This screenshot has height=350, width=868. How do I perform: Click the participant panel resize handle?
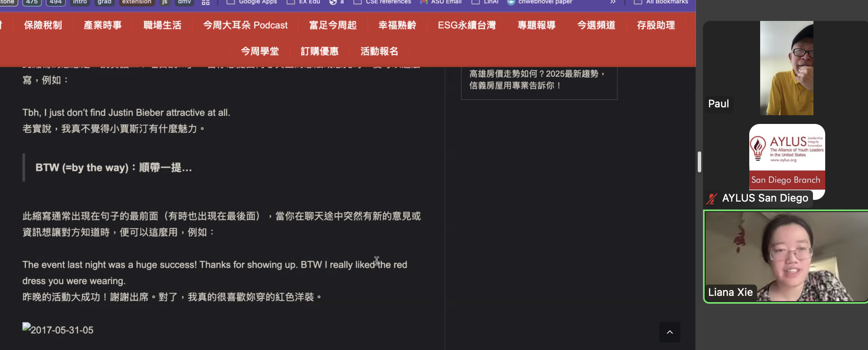[699, 162]
